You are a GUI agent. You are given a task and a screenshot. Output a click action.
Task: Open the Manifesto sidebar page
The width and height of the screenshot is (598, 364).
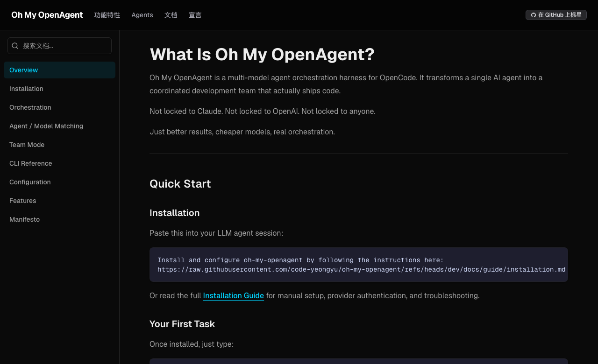59,219
